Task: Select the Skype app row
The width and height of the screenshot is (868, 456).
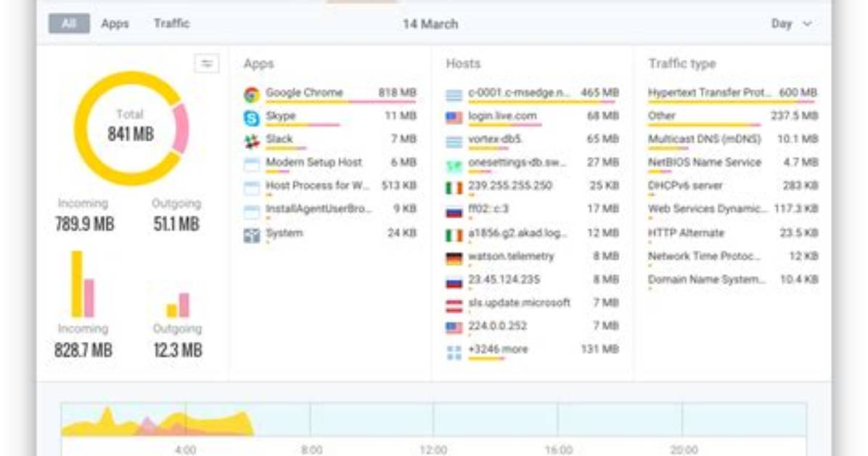Action: point(330,118)
